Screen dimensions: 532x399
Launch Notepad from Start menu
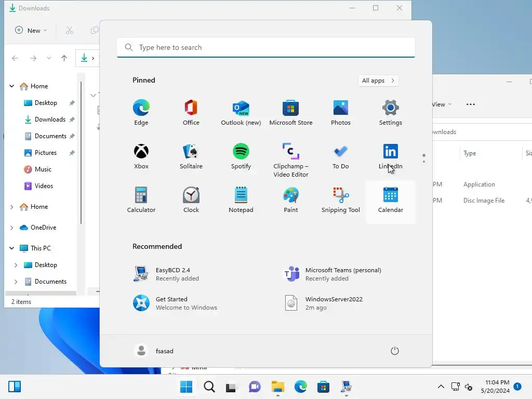click(x=241, y=200)
